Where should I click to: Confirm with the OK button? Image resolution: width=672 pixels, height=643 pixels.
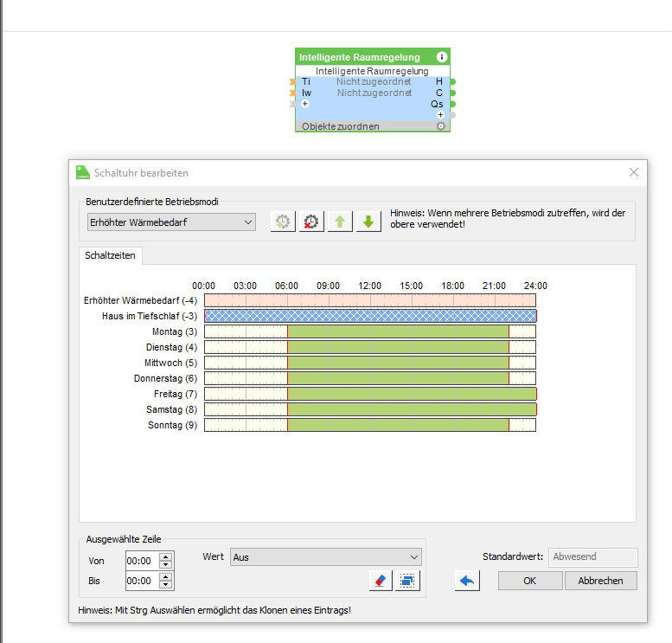(530, 581)
